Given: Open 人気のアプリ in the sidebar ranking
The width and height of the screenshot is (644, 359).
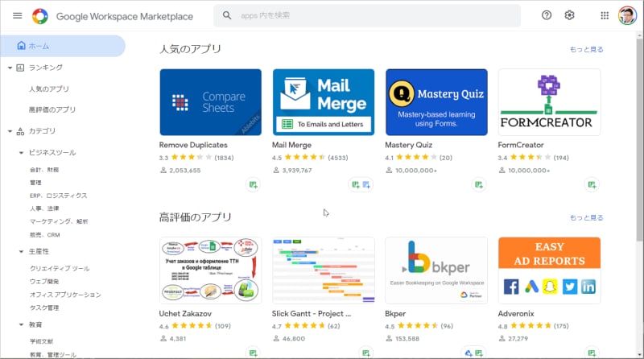Looking at the screenshot, I should pyautogui.click(x=49, y=89).
